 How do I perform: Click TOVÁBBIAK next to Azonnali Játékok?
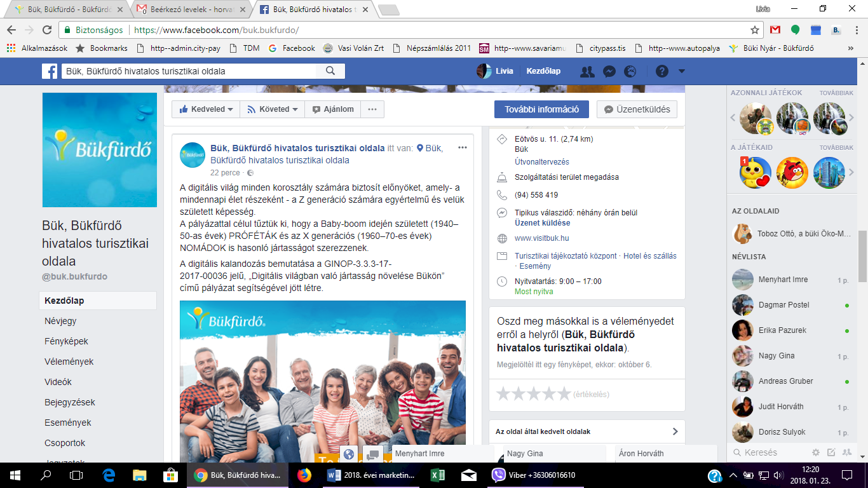pos(836,93)
